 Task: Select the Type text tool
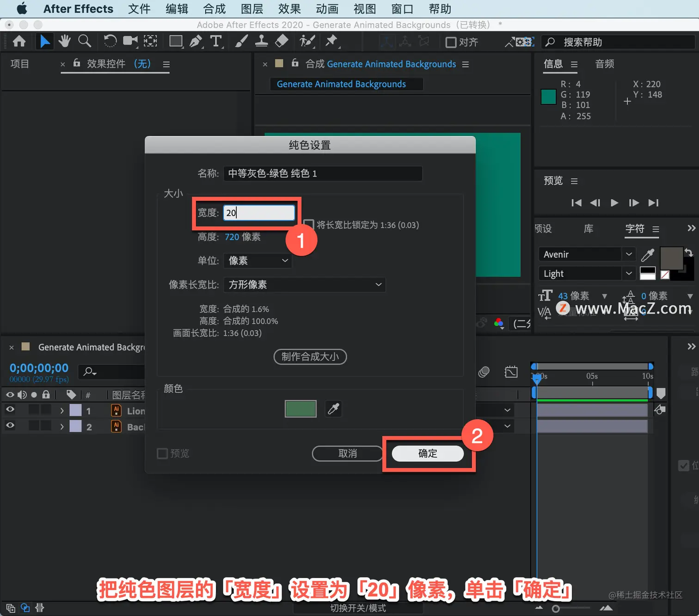(216, 42)
